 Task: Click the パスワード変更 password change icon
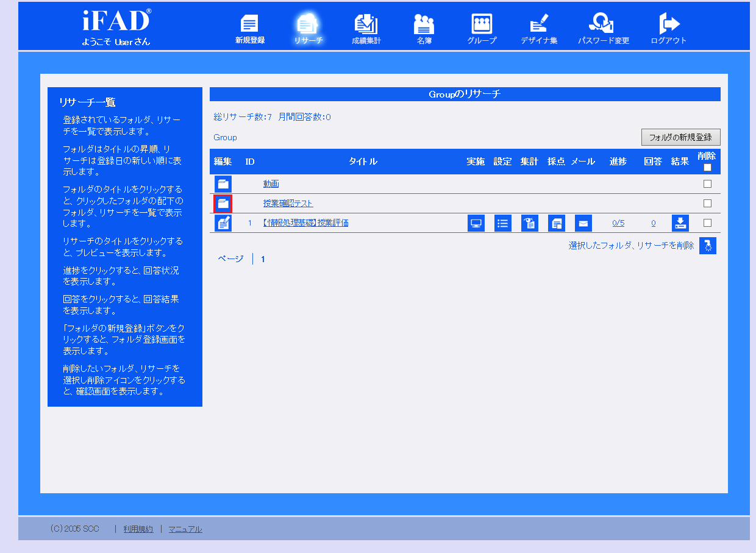pos(602,24)
